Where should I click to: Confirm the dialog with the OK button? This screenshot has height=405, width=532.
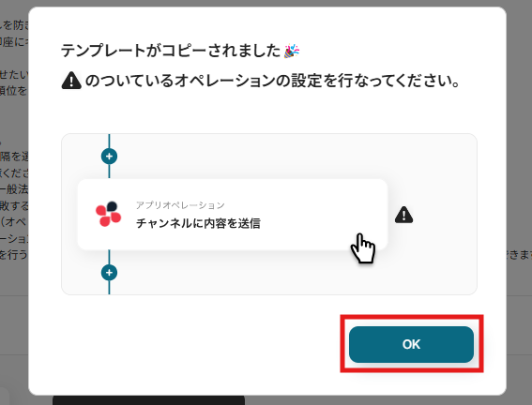(411, 344)
